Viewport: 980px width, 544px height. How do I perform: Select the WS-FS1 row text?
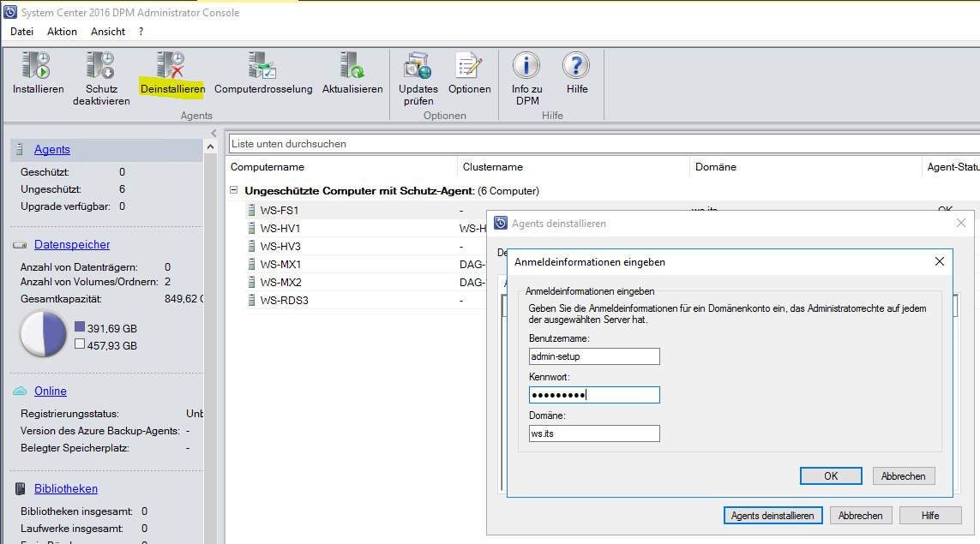[280, 211]
